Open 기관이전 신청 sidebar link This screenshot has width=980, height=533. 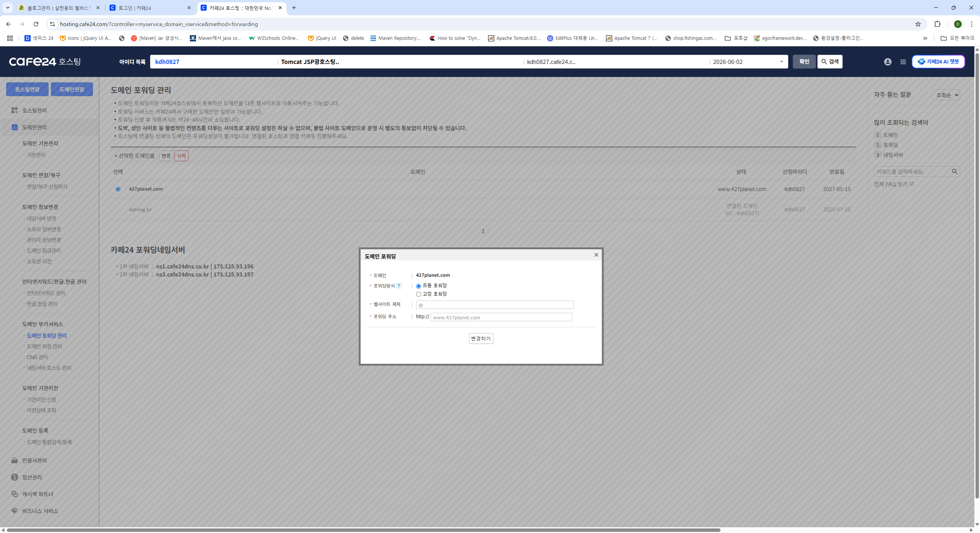point(41,400)
